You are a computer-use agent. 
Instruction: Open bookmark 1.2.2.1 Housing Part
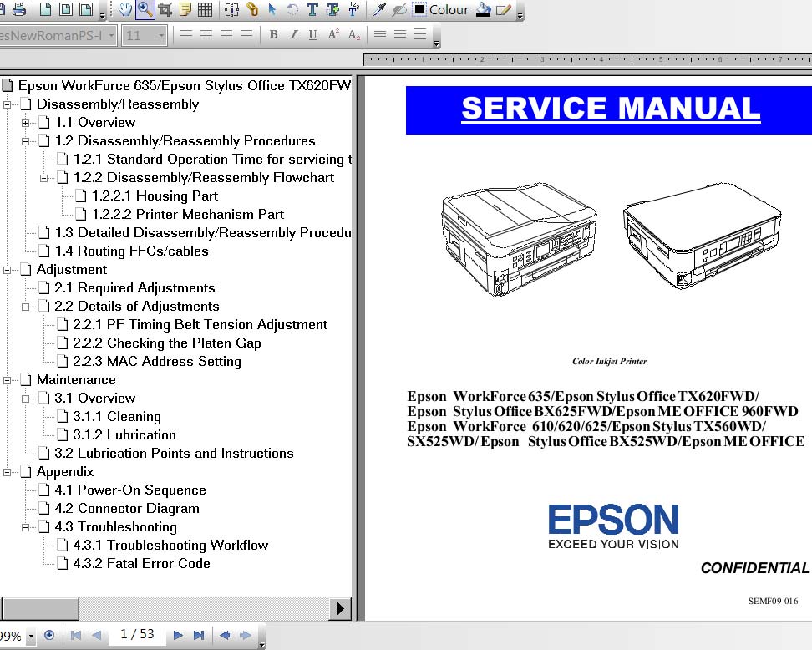click(x=155, y=196)
